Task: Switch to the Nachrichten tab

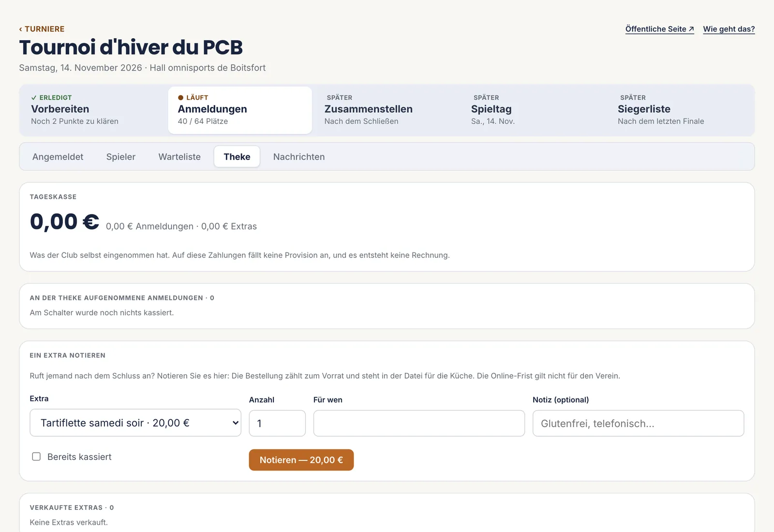Action: click(299, 157)
